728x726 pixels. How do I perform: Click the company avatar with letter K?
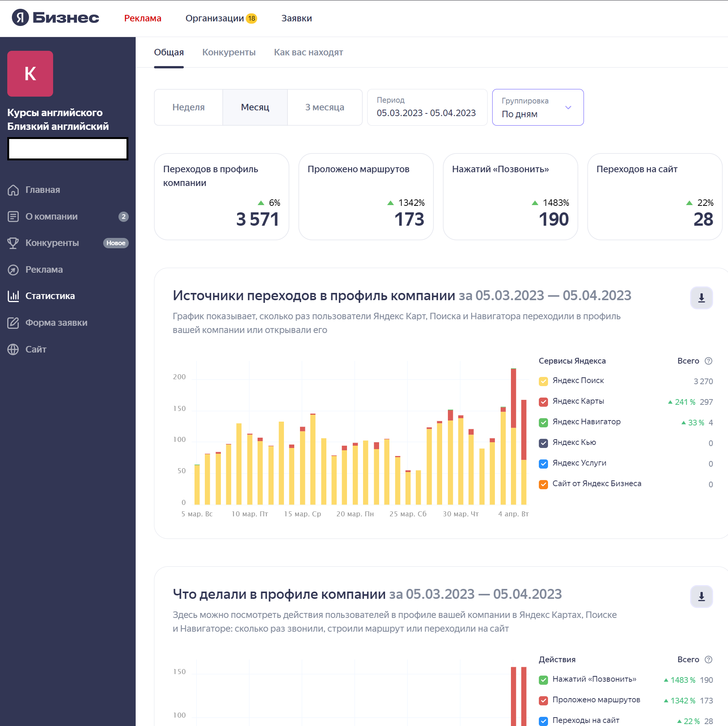click(x=30, y=74)
